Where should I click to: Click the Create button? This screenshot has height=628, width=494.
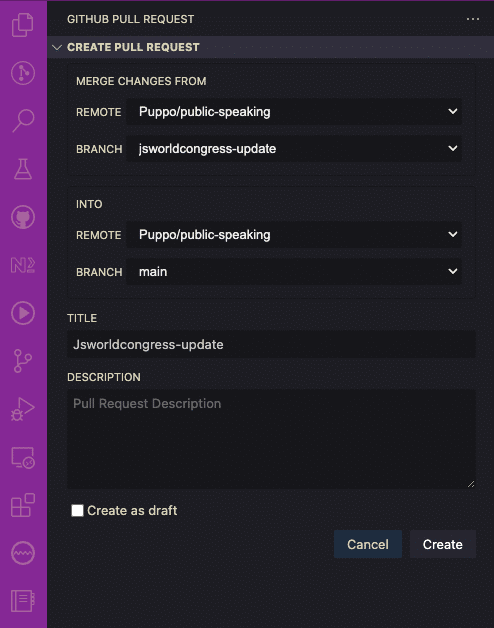point(443,544)
